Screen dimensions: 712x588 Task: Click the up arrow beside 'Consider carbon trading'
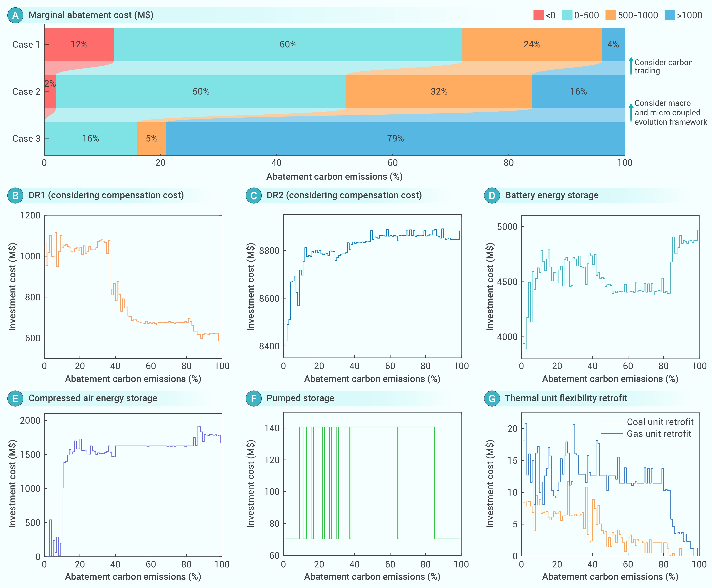click(x=631, y=66)
